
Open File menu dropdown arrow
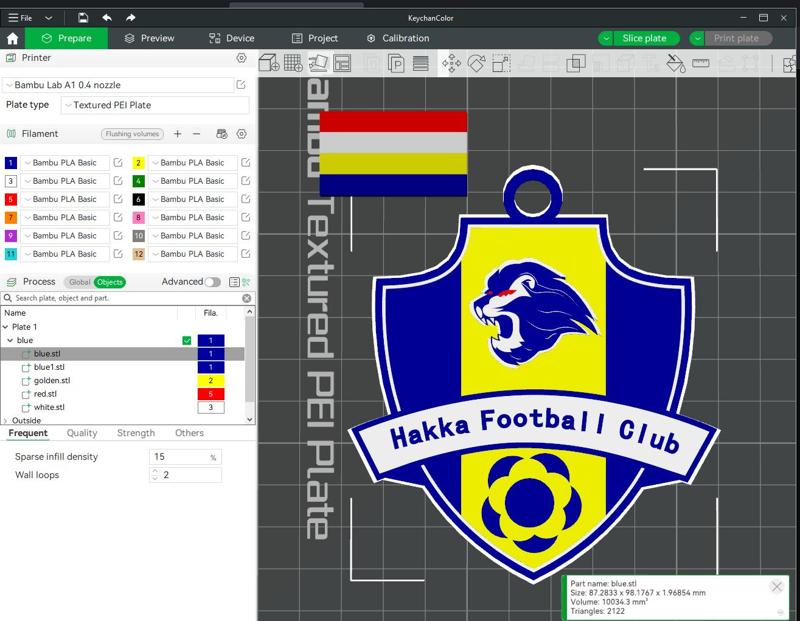[48, 18]
